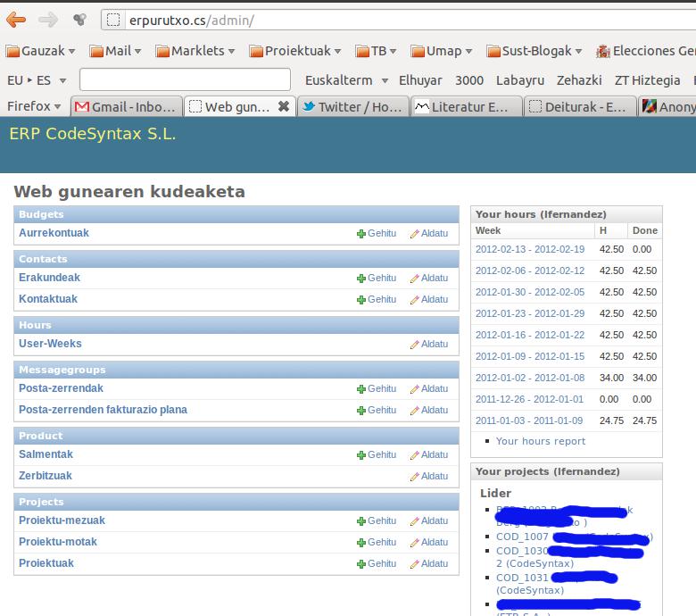Switch to the Gmail Inbox tab
Image resolution: width=696 pixels, height=616 pixels.
(x=126, y=106)
